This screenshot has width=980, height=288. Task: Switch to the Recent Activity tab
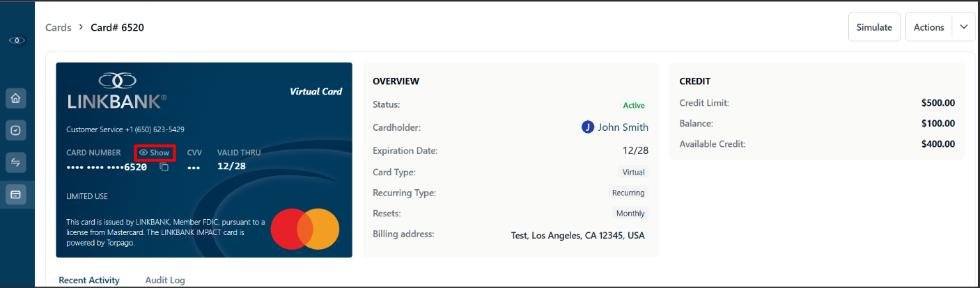click(x=89, y=280)
